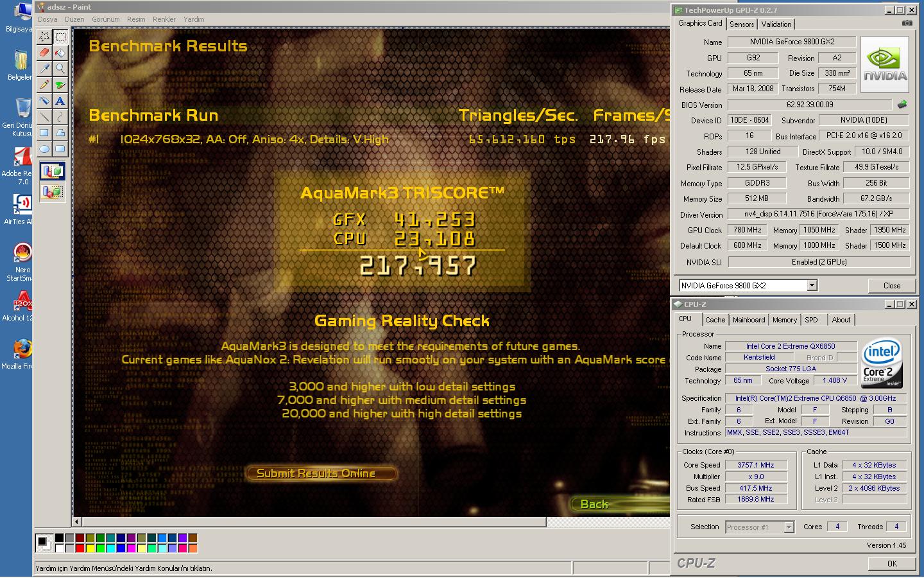Launch Alcohol 120% from desktop
This screenshot has width=924, height=578.
point(21,306)
